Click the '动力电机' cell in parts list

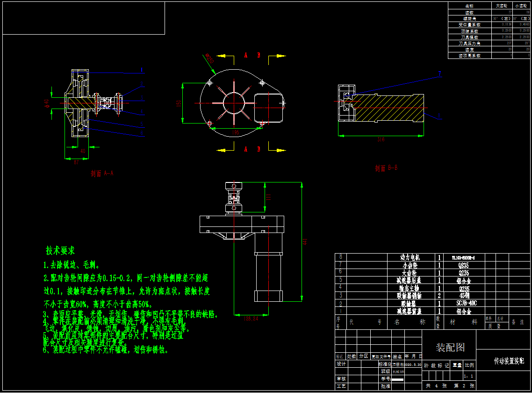[x=410, y=257]
